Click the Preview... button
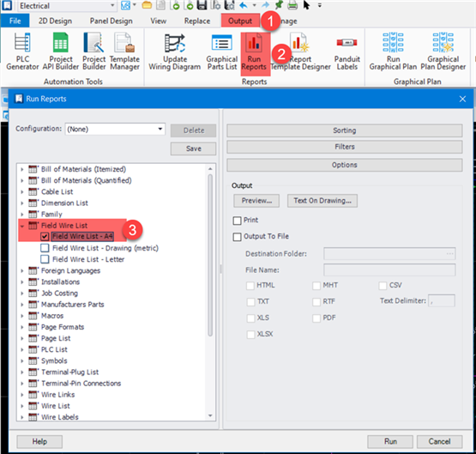 (x=256, y=201)
